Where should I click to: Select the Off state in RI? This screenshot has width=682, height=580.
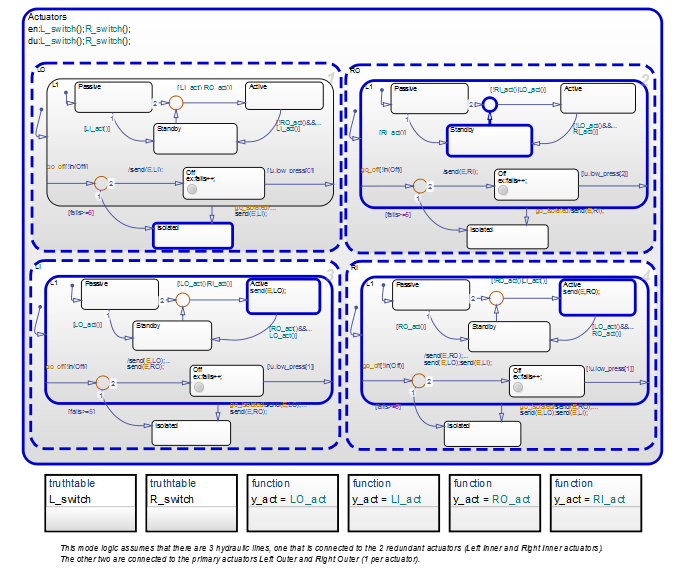[547, 381]
